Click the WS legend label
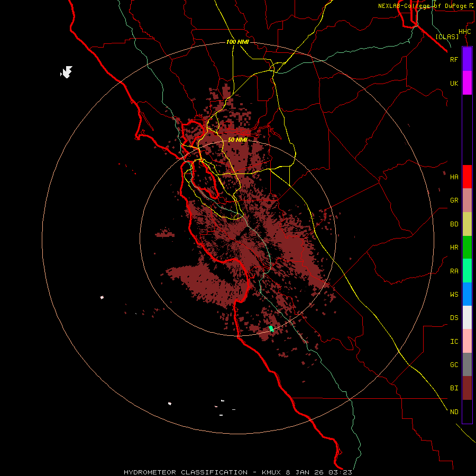 [x=454, y=295]
